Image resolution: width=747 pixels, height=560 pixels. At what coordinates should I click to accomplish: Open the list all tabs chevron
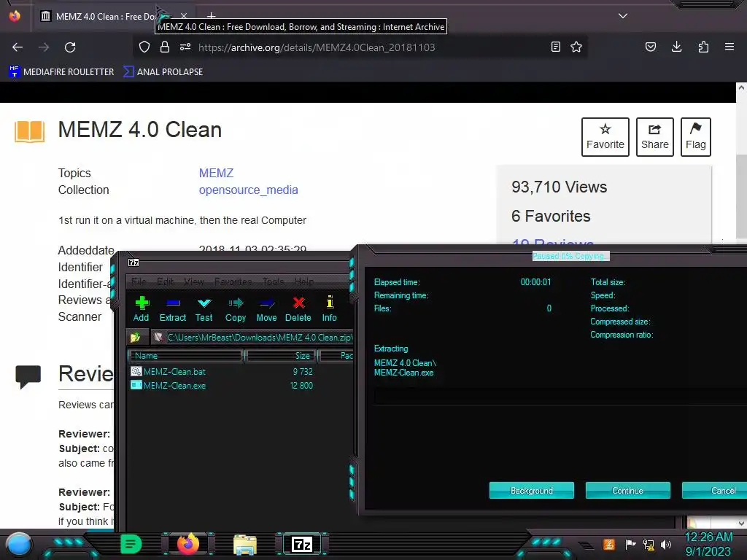(623, 16)
